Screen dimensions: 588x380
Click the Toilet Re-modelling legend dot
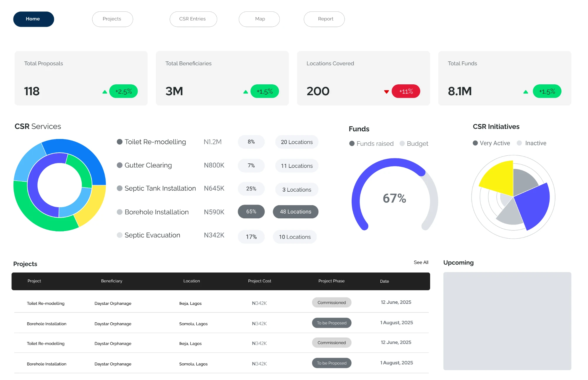[x=120, y=142]
